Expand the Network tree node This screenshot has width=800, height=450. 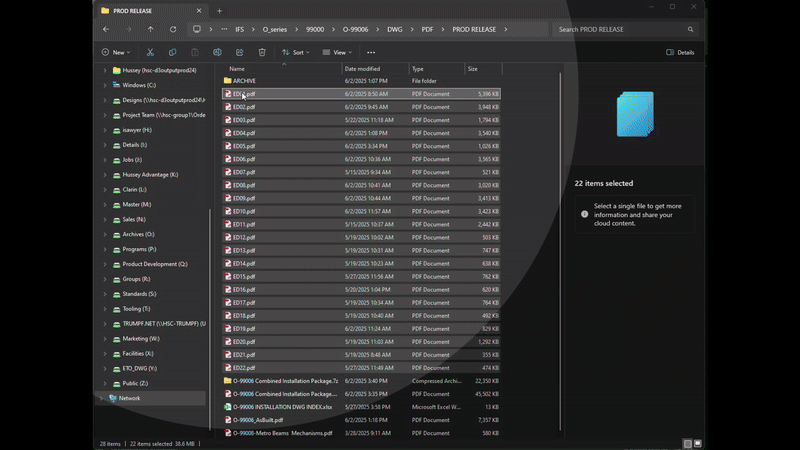[101, 398]
